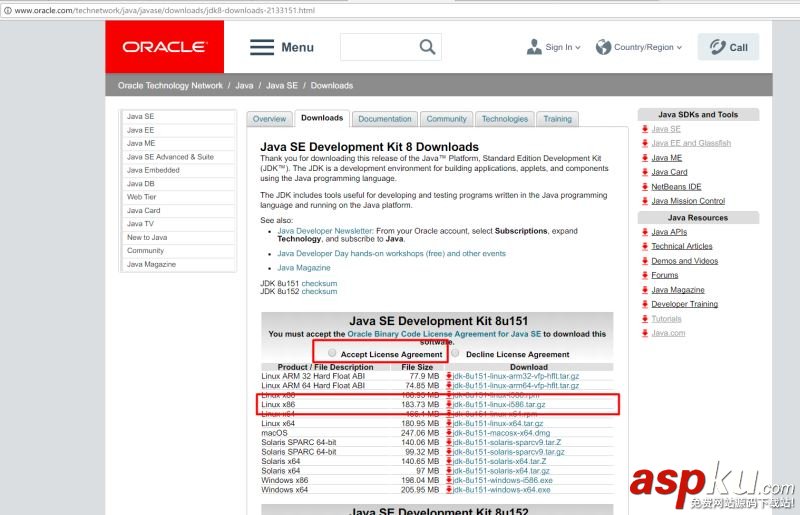Click red arrow icon beside NetBeans IDE

pos(645,187)
